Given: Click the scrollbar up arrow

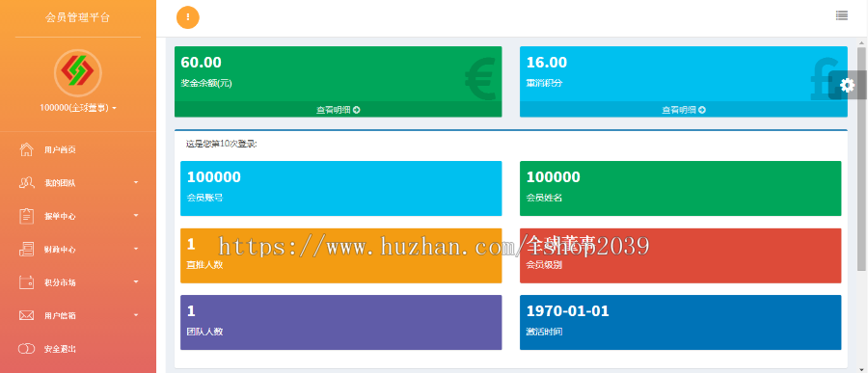Looking at the screenshot, I should tap(862, 42).
